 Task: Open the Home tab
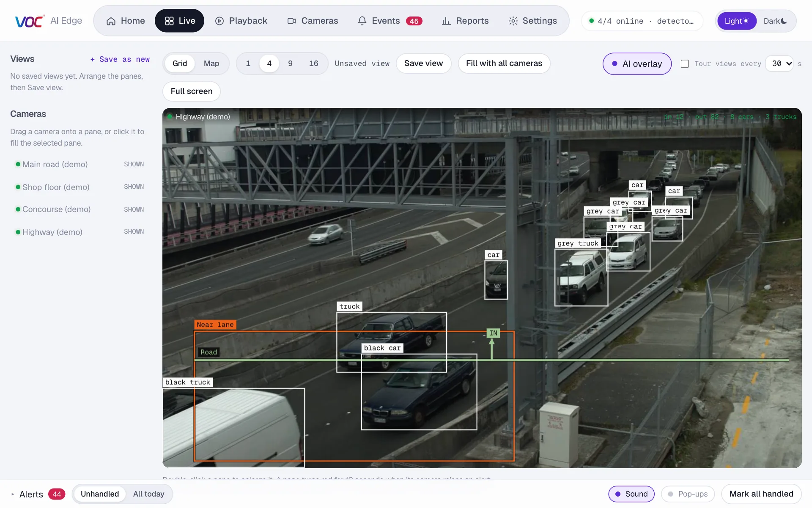pos(126,21)
